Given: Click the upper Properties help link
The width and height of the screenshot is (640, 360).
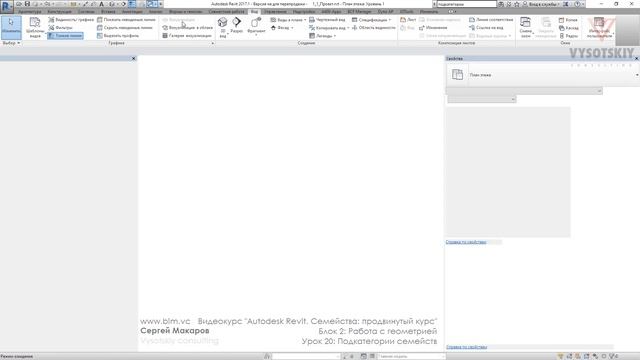Looking at the screenshot, I should point(466,242).
